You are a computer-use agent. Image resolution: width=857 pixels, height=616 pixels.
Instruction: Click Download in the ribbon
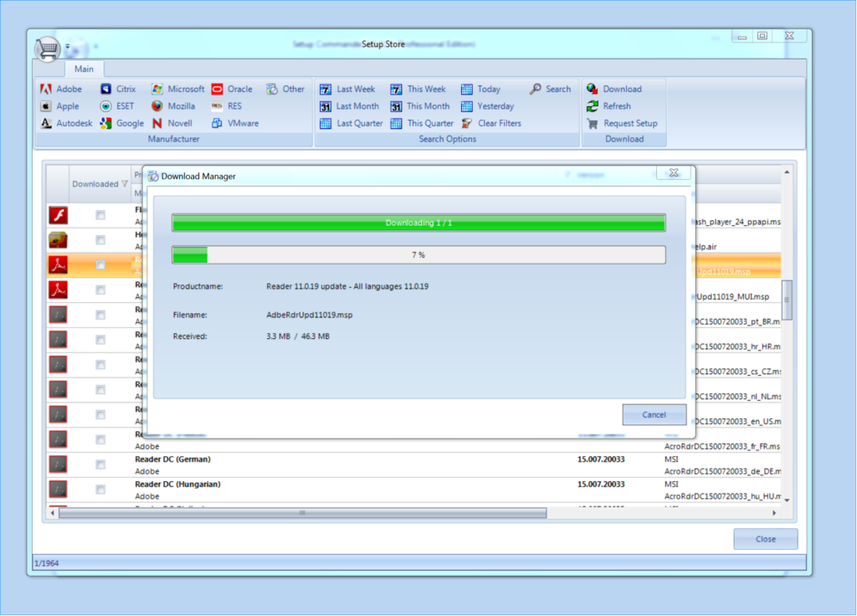click(x=614, y=89)
